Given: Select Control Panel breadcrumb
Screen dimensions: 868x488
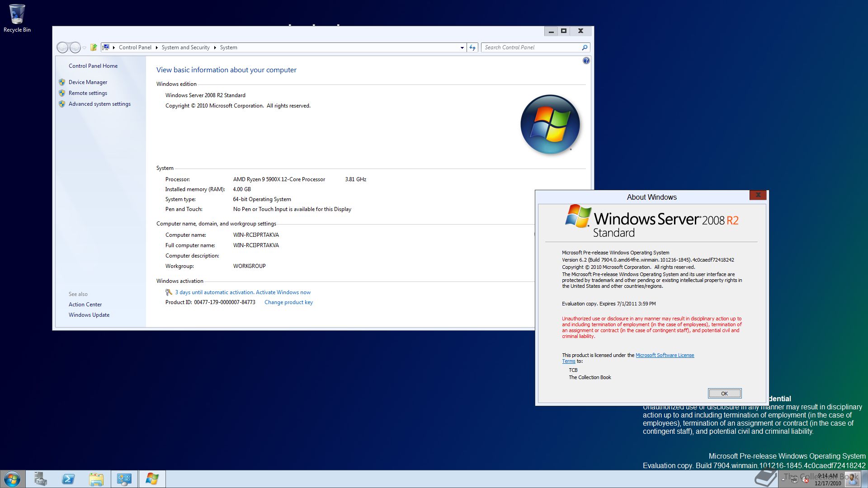Looking at the screenshot, I should pos(135,47).
